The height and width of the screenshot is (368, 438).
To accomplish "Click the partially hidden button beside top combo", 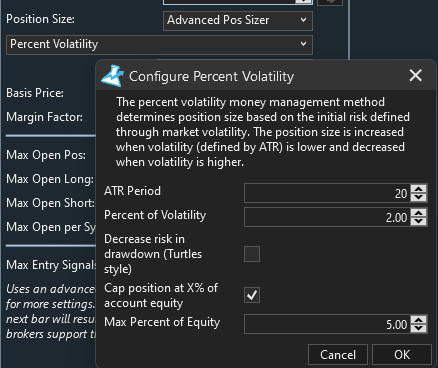I will pos(330,2).
